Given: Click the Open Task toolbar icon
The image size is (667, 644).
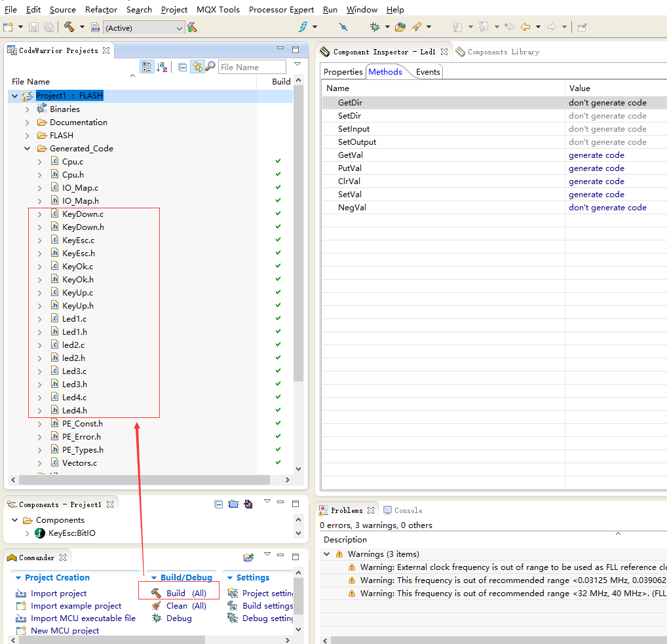Looking at the screenshot, I should click(x=400, y=28).
